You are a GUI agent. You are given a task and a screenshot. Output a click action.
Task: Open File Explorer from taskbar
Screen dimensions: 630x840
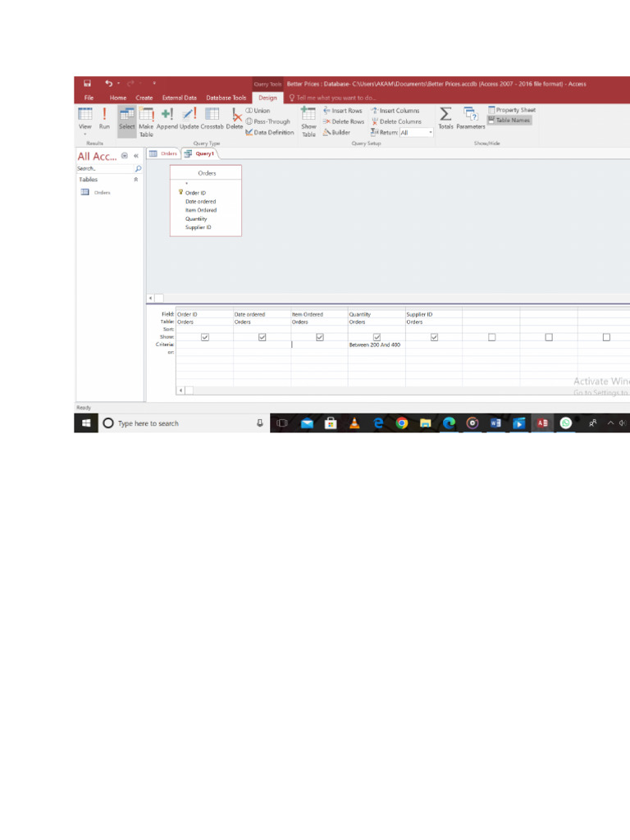[426, 423]
